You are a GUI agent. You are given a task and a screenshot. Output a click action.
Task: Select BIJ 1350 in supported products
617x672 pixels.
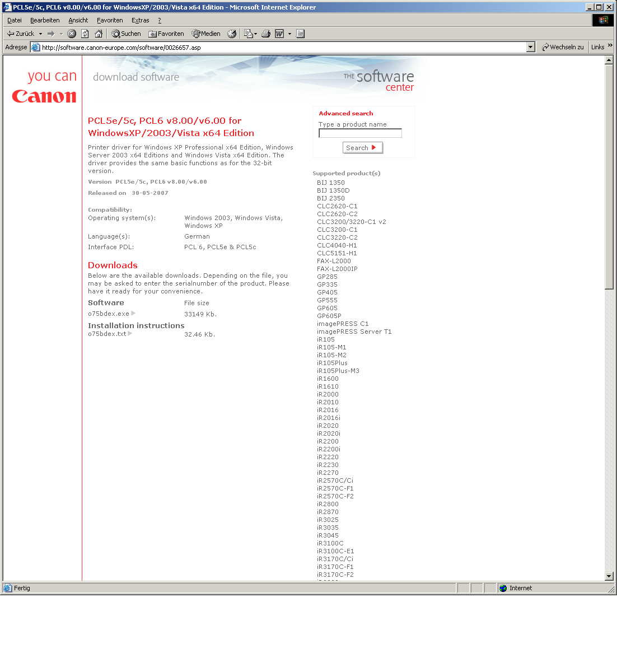[331, 183]
